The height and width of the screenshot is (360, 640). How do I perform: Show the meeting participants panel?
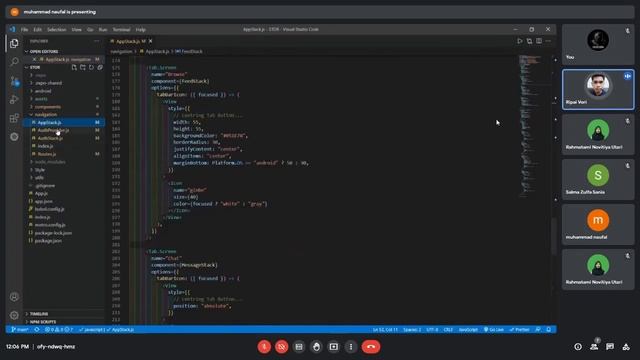(594, 347)
